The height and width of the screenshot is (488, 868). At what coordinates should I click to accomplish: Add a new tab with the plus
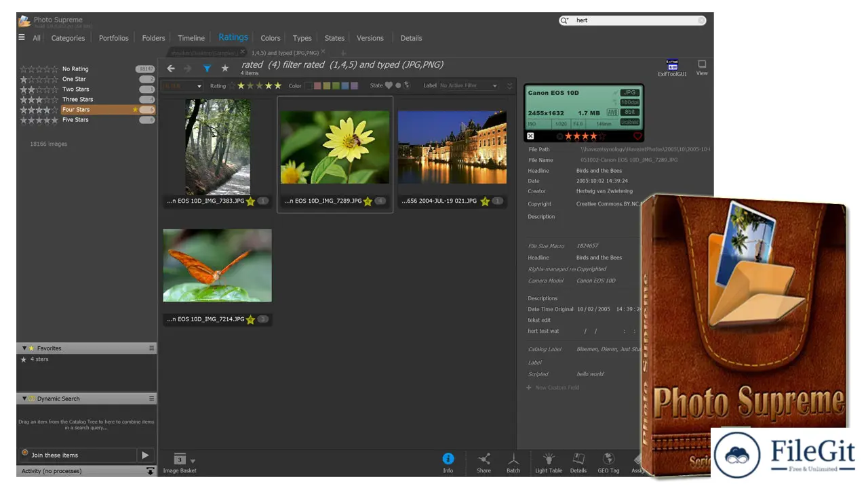343,53
